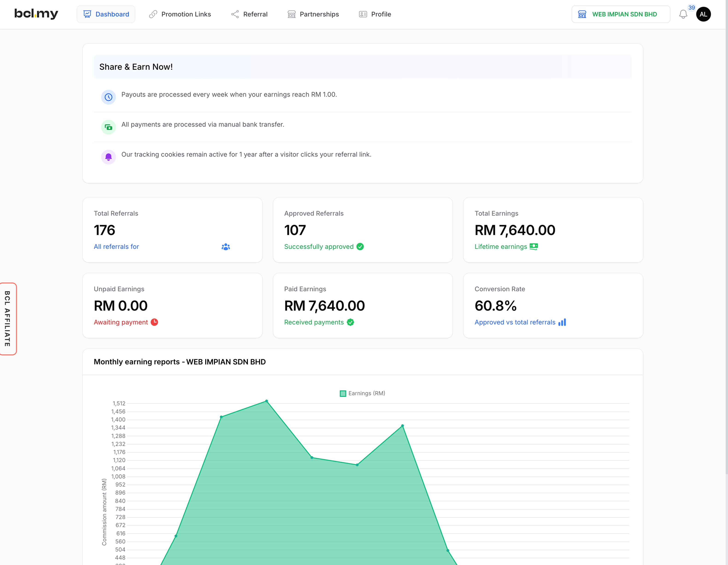Click the RM 0.00 unpaid earnings value

tap(121, 305)
